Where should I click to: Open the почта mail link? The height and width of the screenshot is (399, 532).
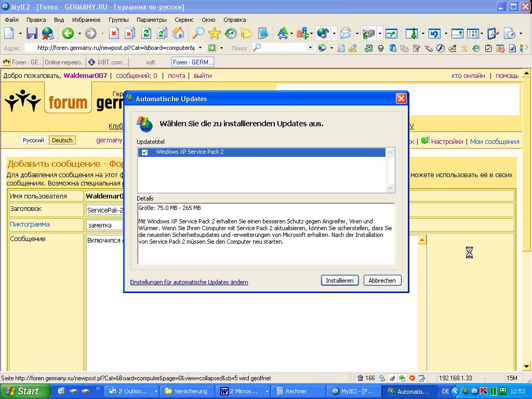[177, 76]
